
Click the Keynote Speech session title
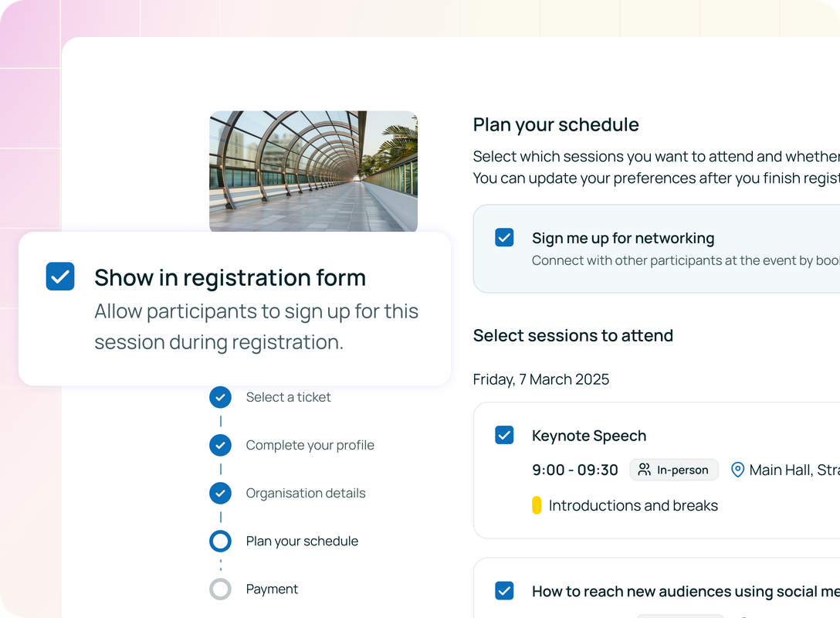589,436
